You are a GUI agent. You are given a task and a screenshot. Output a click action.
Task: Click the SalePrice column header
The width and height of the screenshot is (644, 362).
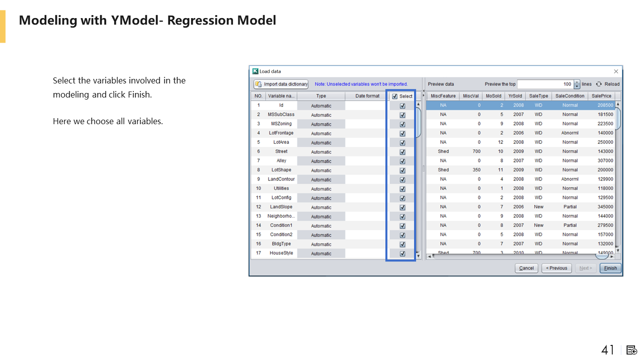pyautogui.click(x=601, y=96)
